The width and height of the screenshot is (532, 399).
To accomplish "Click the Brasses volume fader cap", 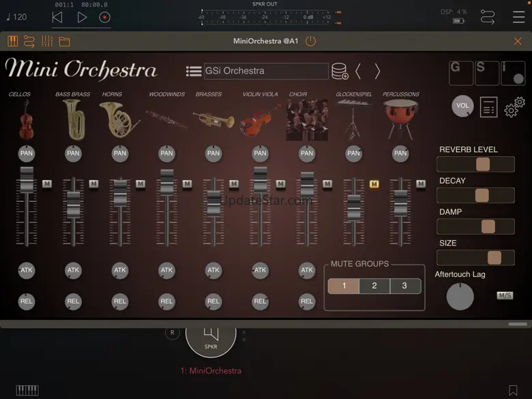I will point(213,203).
